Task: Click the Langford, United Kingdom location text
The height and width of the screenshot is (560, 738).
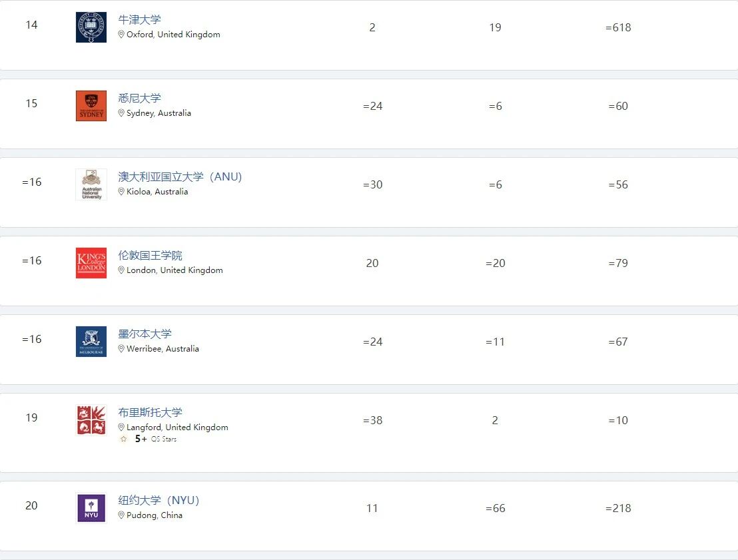Action: pyautogui.click(x=177, y=427)
